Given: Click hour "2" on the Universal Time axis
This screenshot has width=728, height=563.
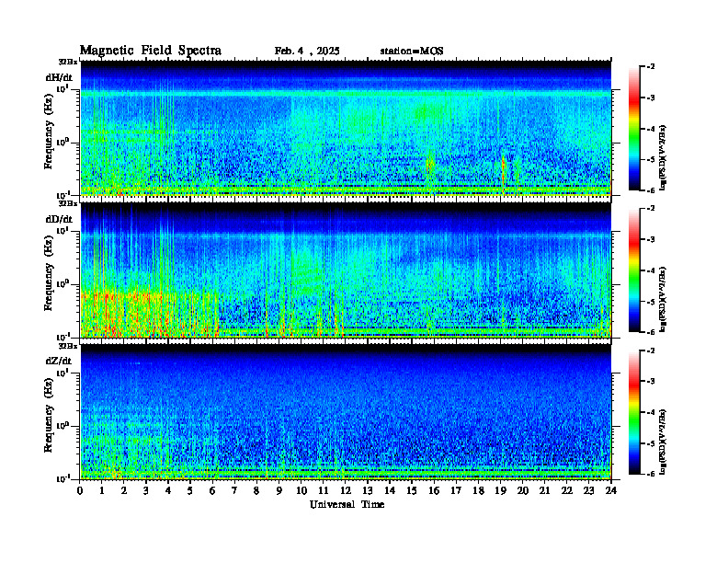Looking at the screenshot, I should point(124,490).
